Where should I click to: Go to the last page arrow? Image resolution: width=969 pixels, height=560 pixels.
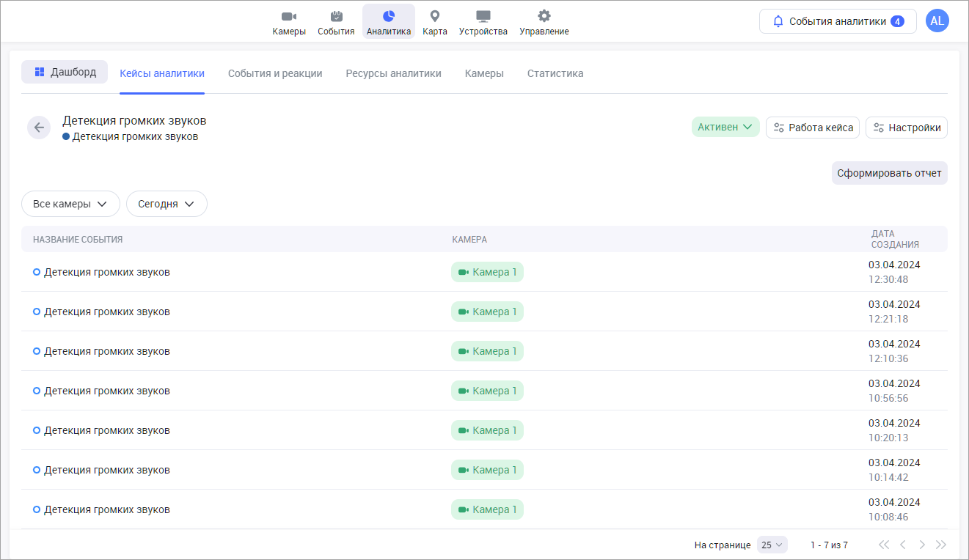pyautogui.click(x=941, y=545)
